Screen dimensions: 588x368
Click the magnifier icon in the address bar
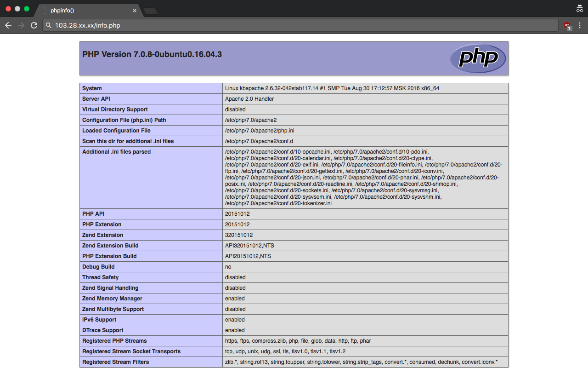49,25
